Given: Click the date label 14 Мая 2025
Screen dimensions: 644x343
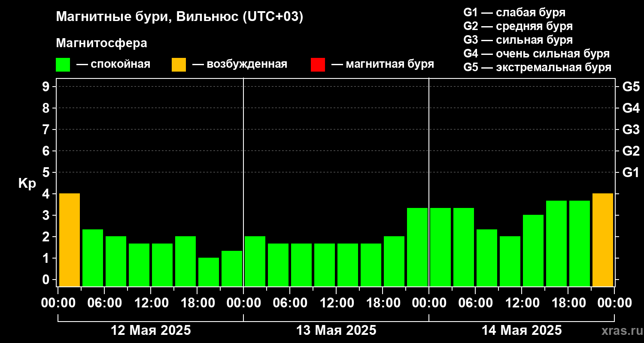Looking at the screenshot, I should pyautogui.click(x=522, y=331).
